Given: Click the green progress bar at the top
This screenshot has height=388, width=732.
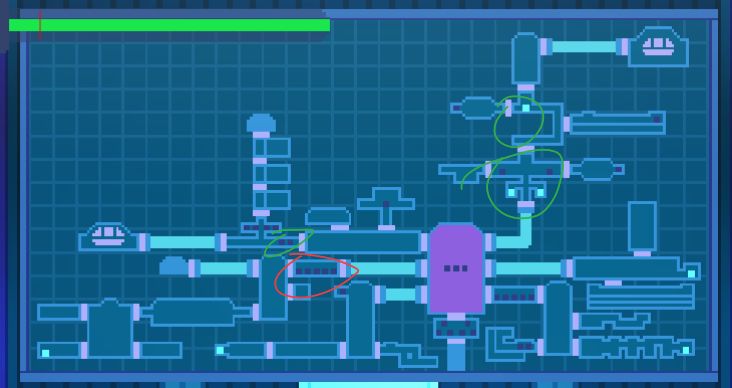Looking at the screenshot, I should click(169, 25).
